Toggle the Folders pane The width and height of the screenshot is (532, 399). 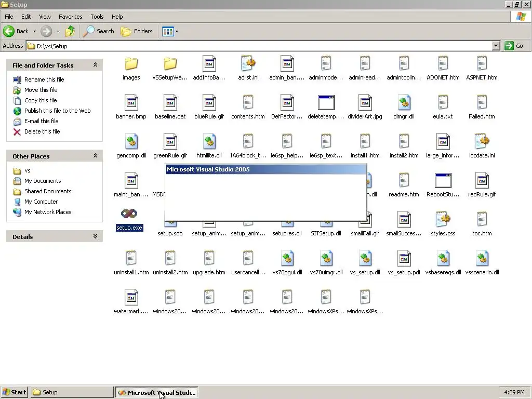[137, 31]
